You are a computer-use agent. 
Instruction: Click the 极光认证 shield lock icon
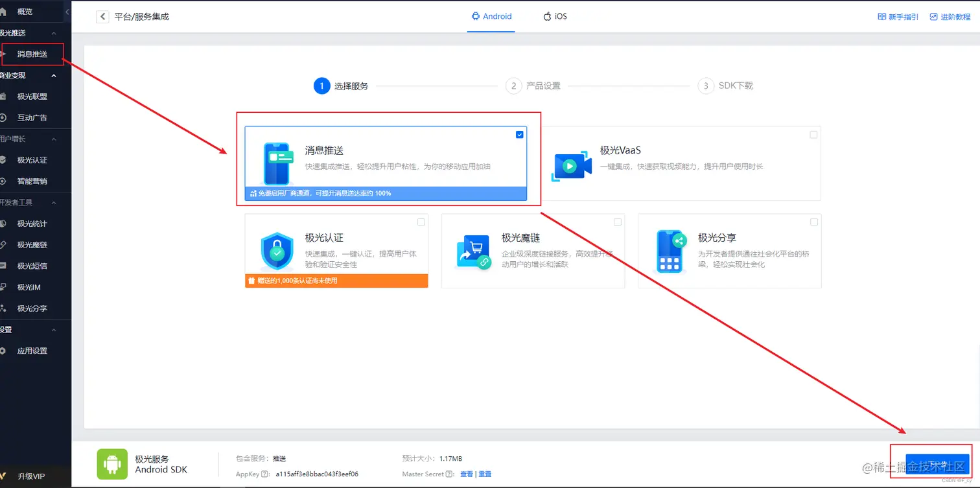point(277,251)
